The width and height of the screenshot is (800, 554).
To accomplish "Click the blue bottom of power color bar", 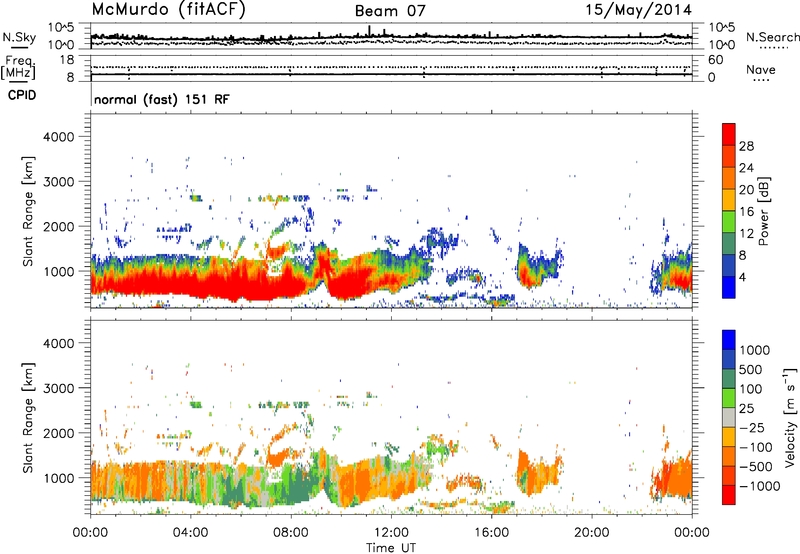I will 729,287.
